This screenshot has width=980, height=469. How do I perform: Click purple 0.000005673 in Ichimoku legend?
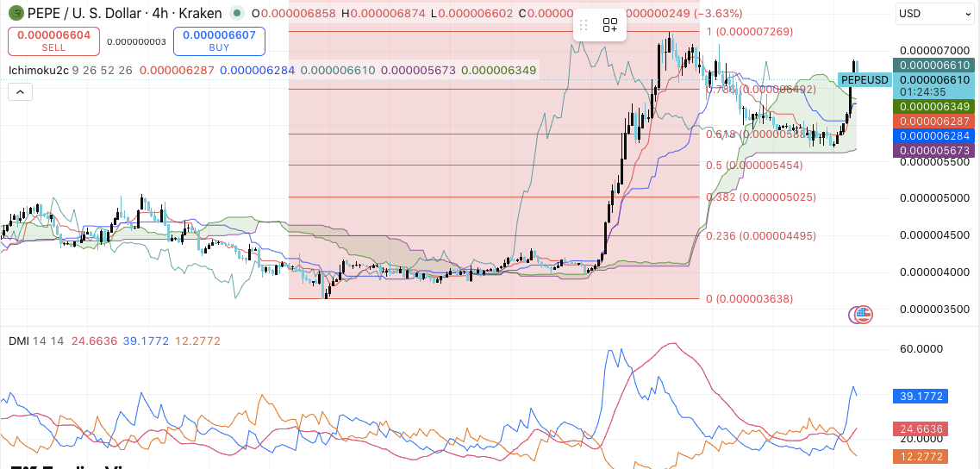coord(418,71)
